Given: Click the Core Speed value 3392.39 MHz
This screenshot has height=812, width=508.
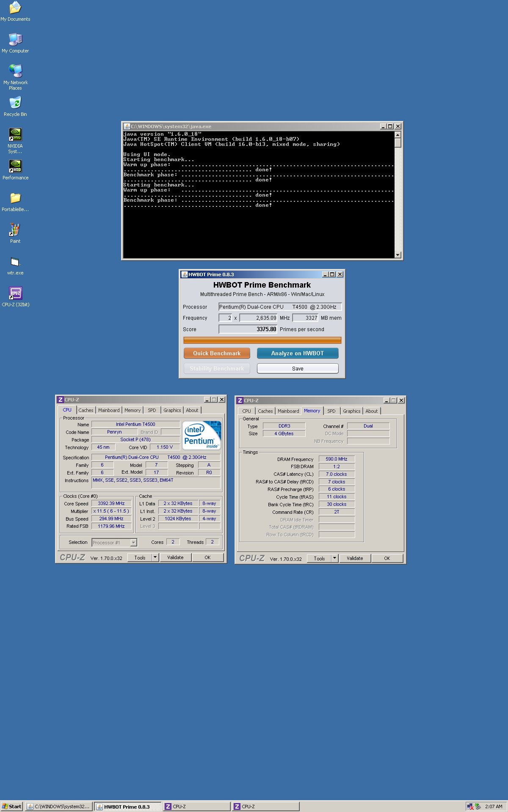Looking at the screenshot, I should (x=111, y=504).
